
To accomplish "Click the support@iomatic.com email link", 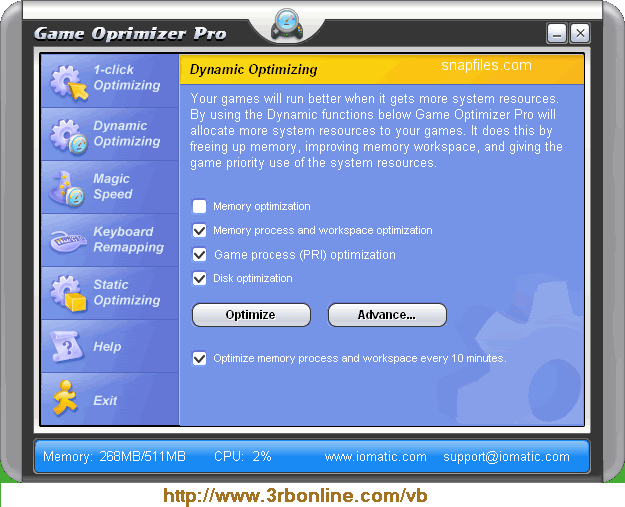I will [x=506, y=456].
